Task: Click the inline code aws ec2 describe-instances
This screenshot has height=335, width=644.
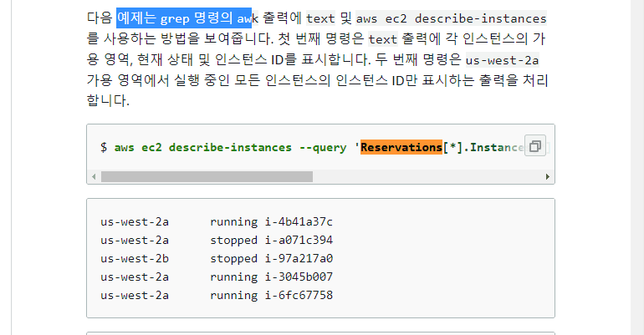Action: tap(451, 19)
